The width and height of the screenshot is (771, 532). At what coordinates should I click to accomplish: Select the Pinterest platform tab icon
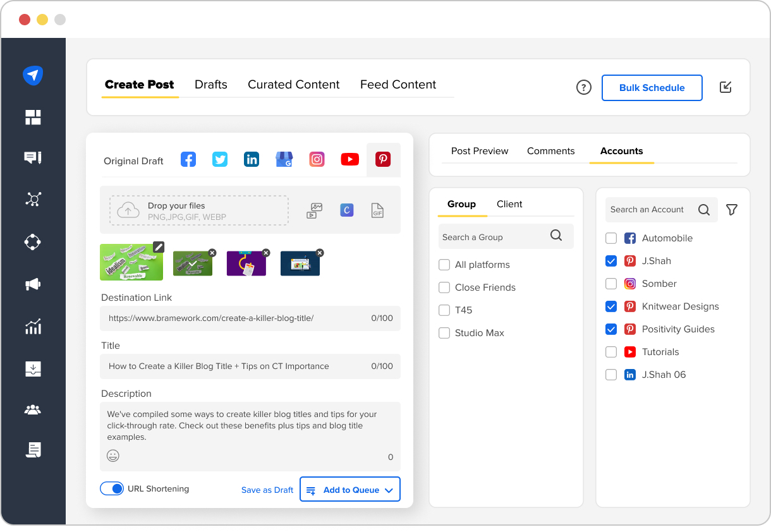pyautogui.click(x=383, y=160)
